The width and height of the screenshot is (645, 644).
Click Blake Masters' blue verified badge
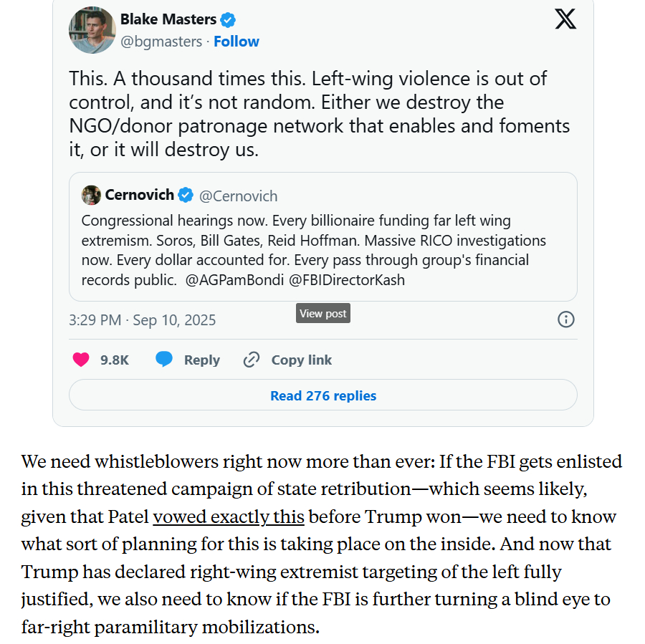[x=228, y=20]
